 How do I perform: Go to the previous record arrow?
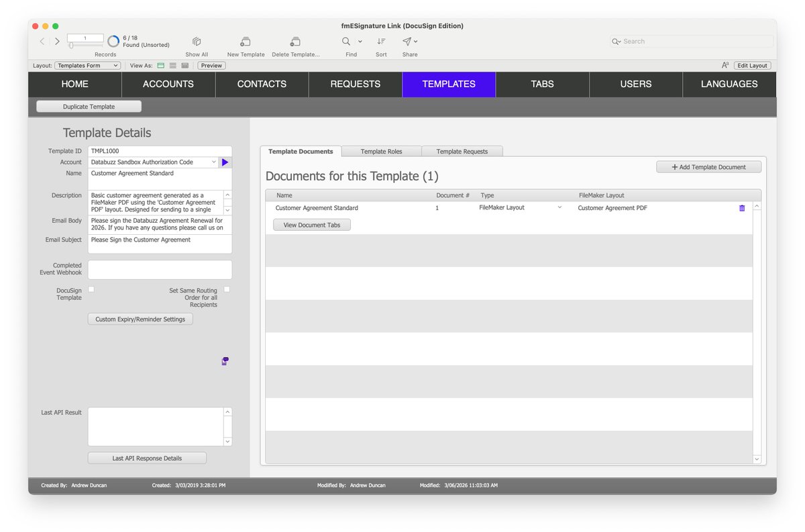click(x=42, y=42)
